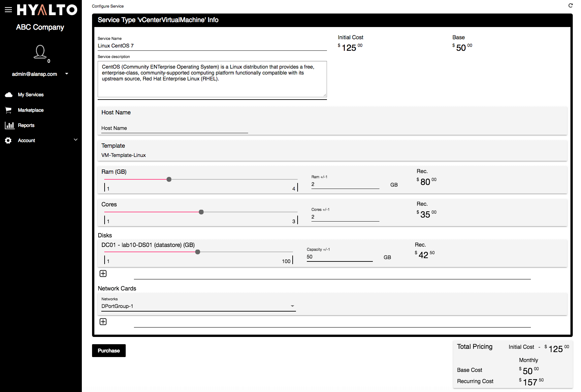Click the Recurring Cost label
The height and width of the screenshot is (392, 581).
(475, 381)
